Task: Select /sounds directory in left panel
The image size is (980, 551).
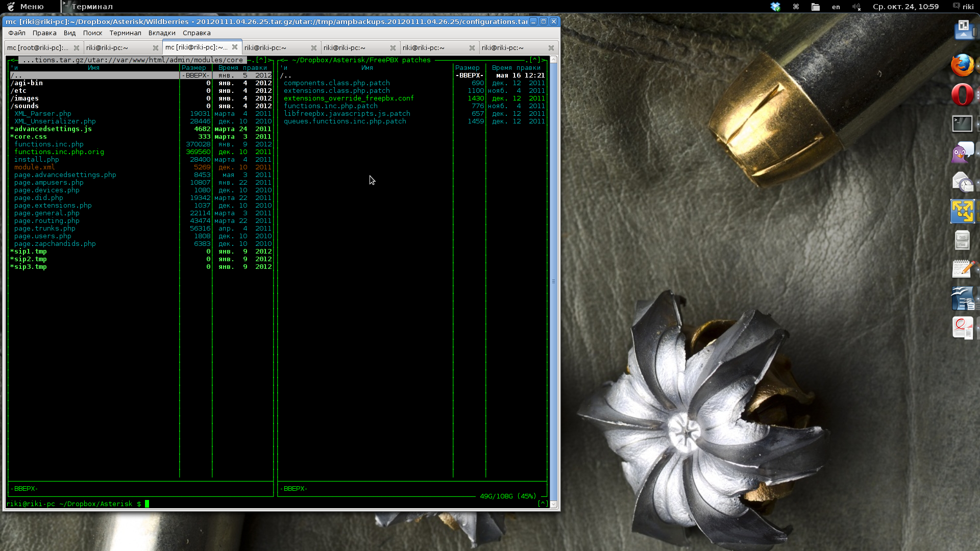Action: (140, 106)
